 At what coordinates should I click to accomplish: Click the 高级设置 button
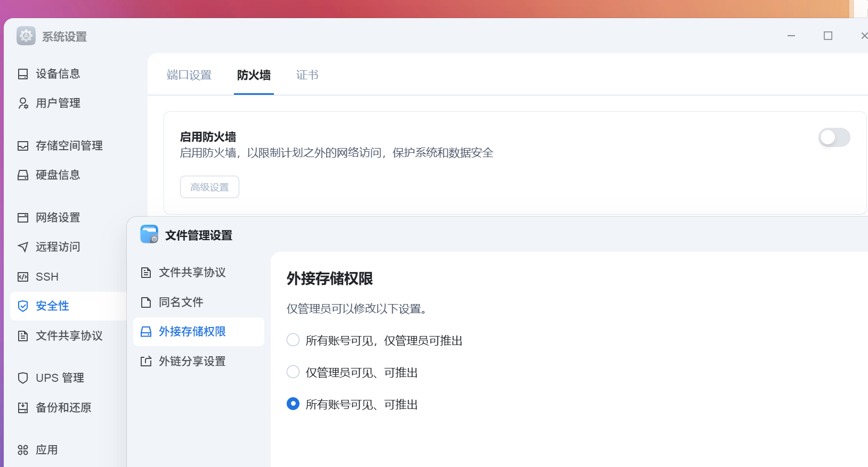click(x=209, y=187)
